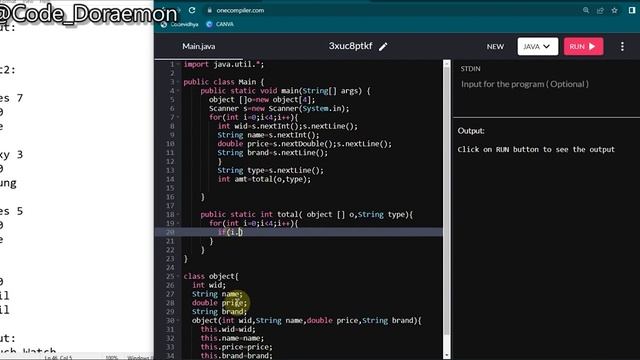Image resolution: width=640 pixels, height=360 pixels.
Task: Click the scroll-up arrow of editor scrollbar
Action: [x=447, y=64]
